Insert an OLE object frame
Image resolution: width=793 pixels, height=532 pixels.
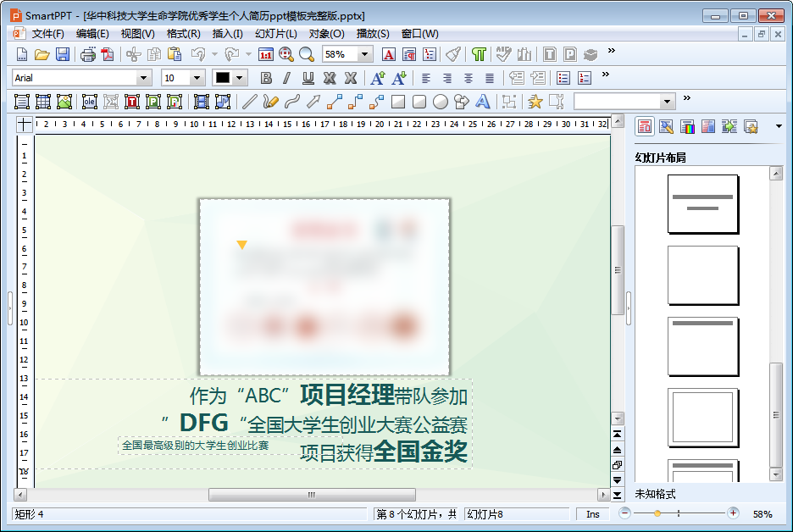pyautogui.click(x=90, y=102)
